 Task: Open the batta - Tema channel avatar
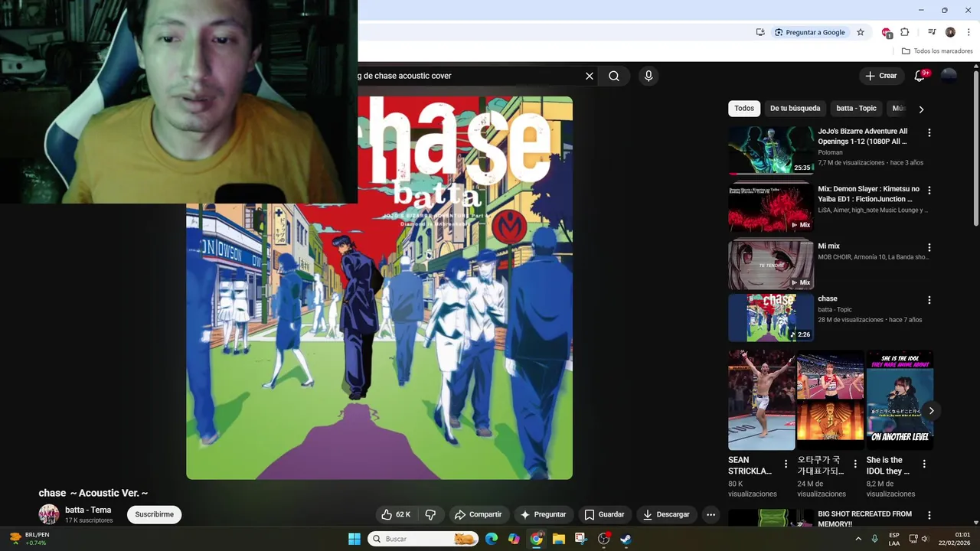pos(49,514)
